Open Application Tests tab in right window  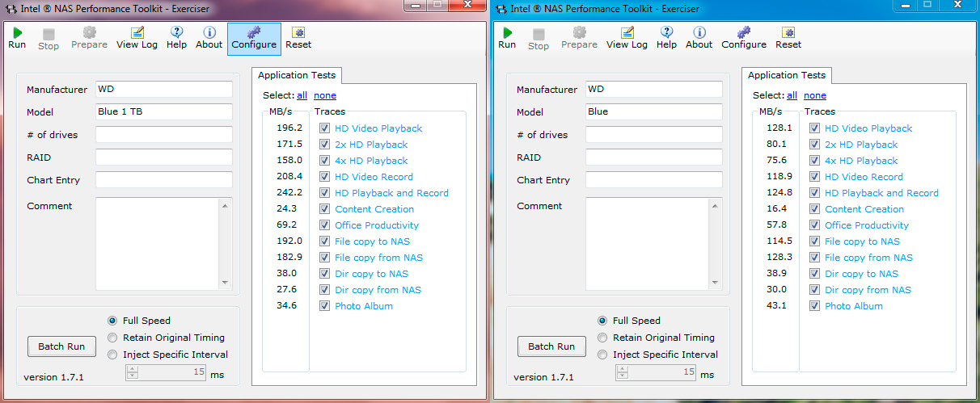(787, 75)
